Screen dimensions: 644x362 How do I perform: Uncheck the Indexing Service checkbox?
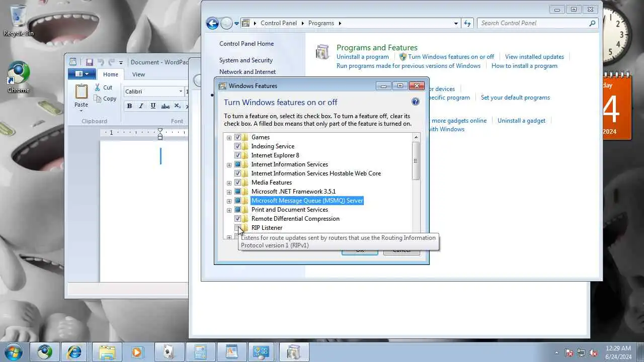pyautogui.click(x=238, y=146)
